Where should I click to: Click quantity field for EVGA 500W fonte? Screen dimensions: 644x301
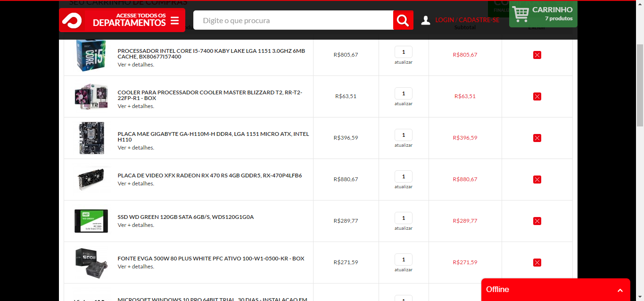coord(404,259)
